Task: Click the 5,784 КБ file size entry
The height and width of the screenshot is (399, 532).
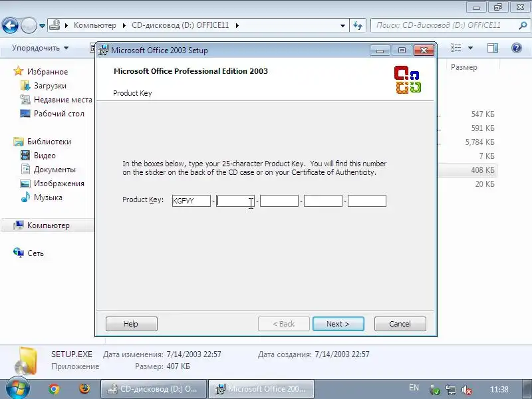Action: pos(479,142)
